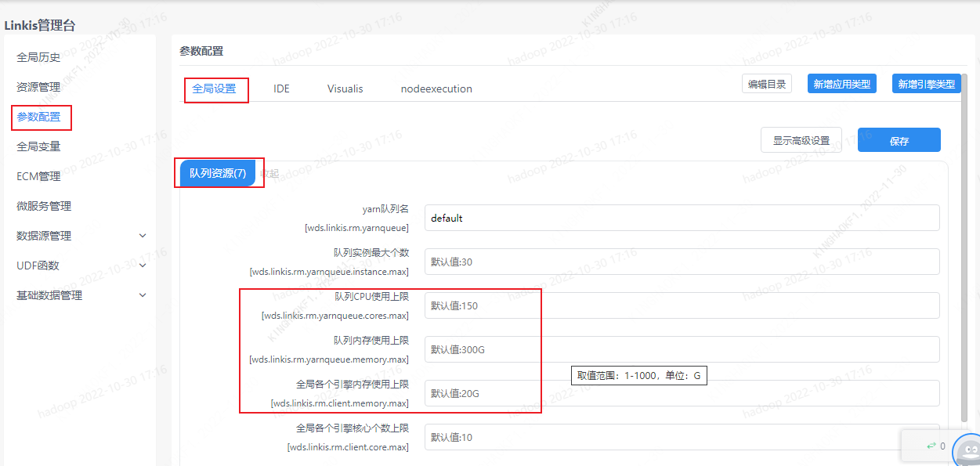Click 编辑目录 button

point(766,84)
